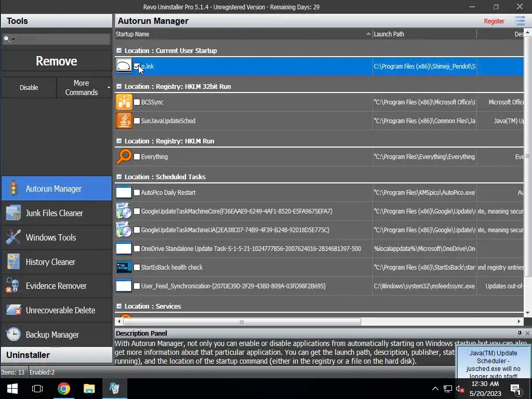
Task: Click the Remove button
Action: point(56,61)
